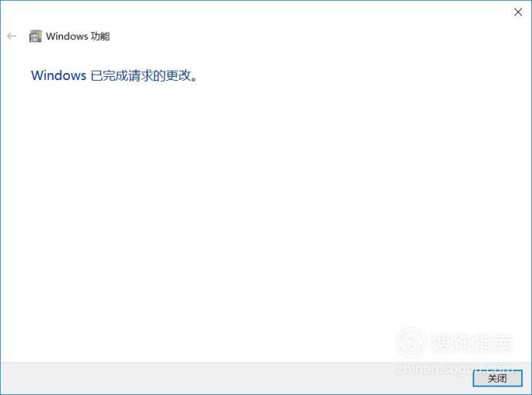Click the back arrow beside Windows 功能
The height and width of the screenshot is (395, 532).
12,36
